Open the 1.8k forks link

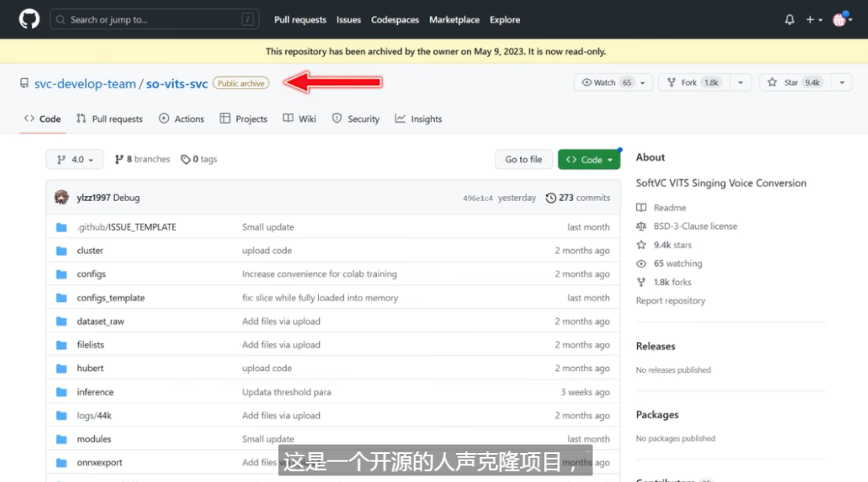(x=664, y=282)
